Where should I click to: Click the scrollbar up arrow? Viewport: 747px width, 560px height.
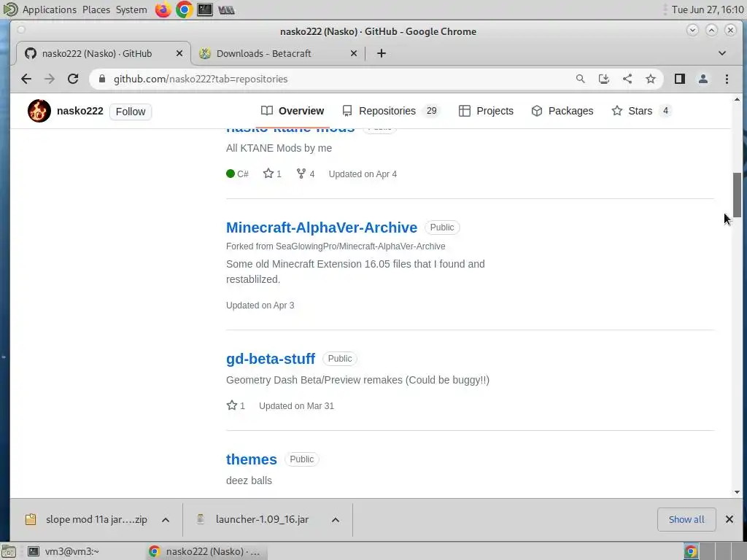737,99
